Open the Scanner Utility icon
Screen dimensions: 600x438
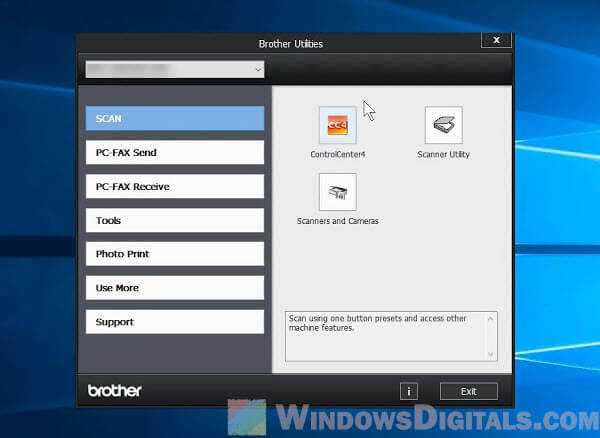coord(443,125)
